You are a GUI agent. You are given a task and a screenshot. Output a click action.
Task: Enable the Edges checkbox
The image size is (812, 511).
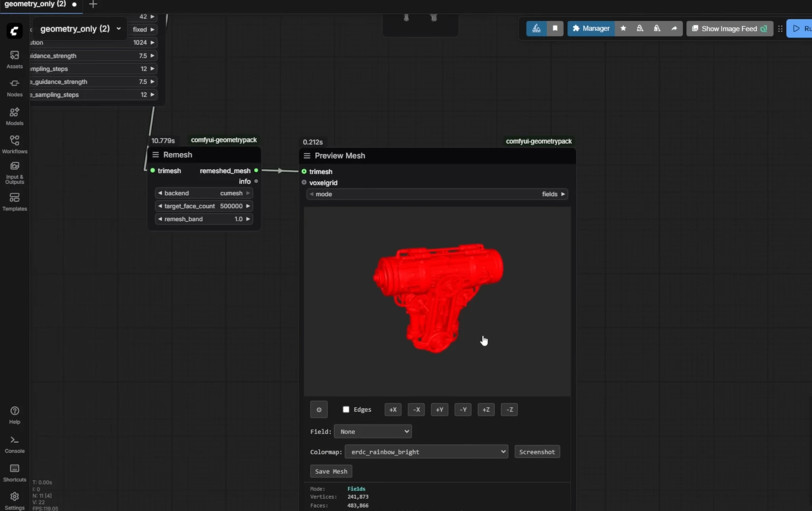346,409
